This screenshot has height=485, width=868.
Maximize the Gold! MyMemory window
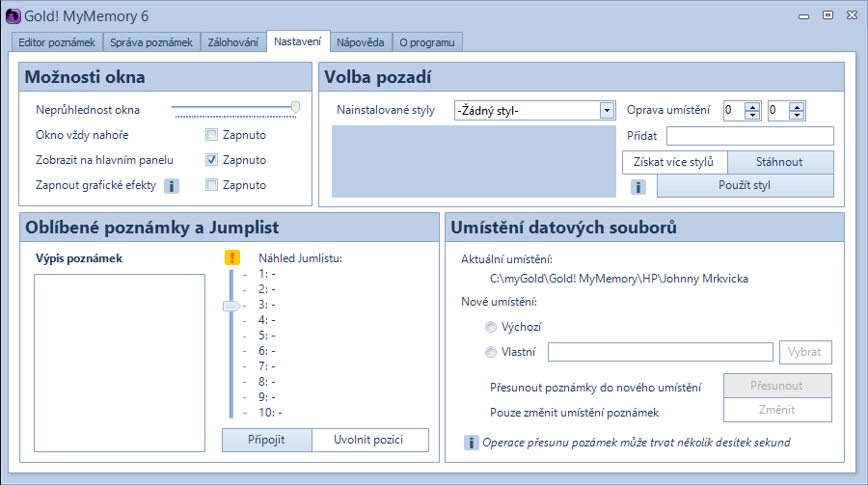827,15
